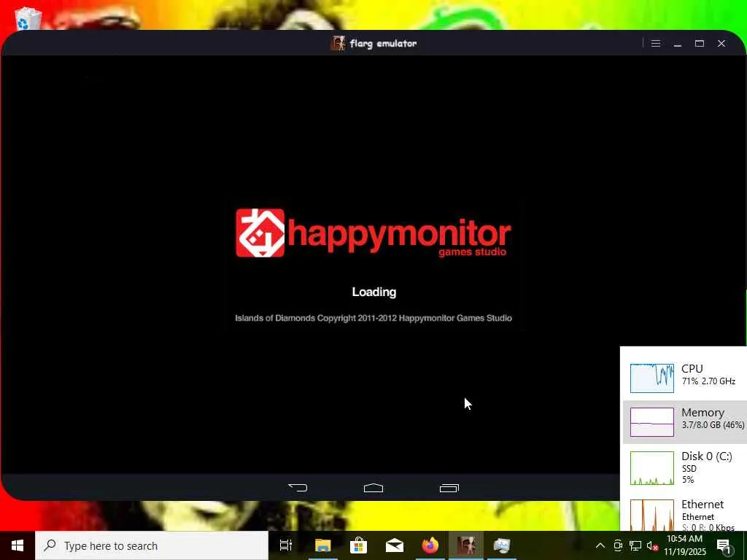Open the Recycle Bin on desktop
Image resolution: width=747 pixels, height=560 pixels.
pos(27,19)
